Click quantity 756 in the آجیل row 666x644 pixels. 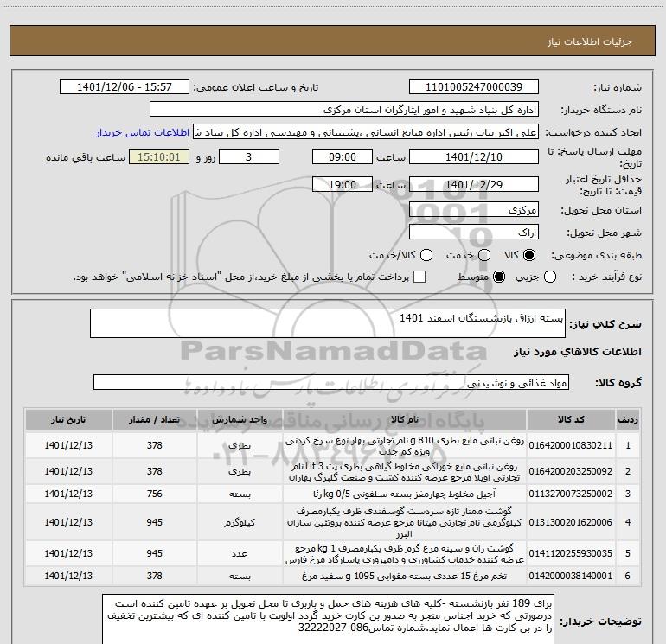coord(155,494)
